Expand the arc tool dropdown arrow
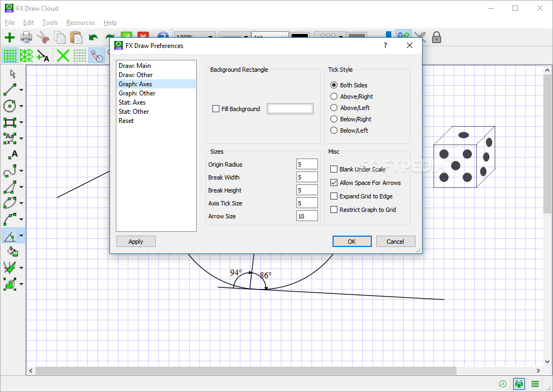Viewport: 553px width, 392px height. (21, 219)
